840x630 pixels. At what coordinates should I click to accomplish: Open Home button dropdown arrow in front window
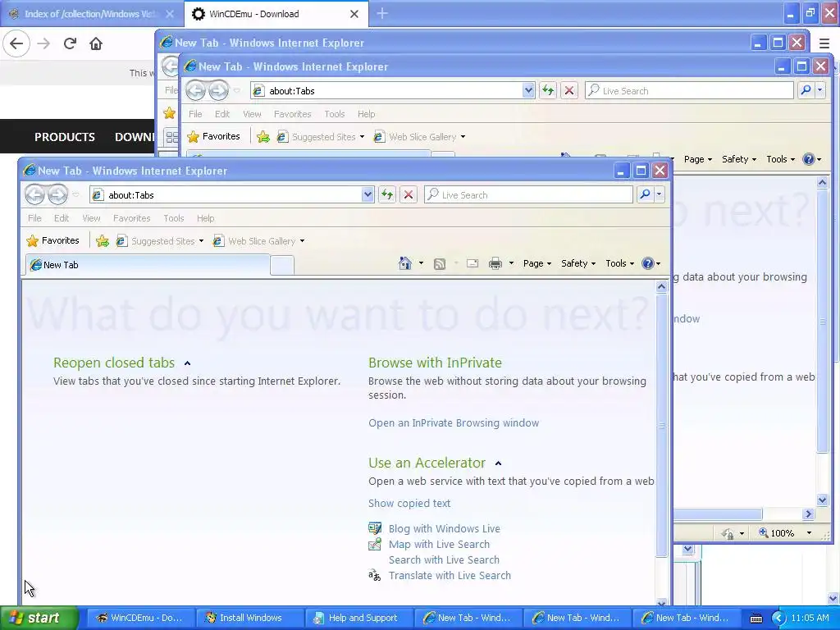click(x=421, y=263)
